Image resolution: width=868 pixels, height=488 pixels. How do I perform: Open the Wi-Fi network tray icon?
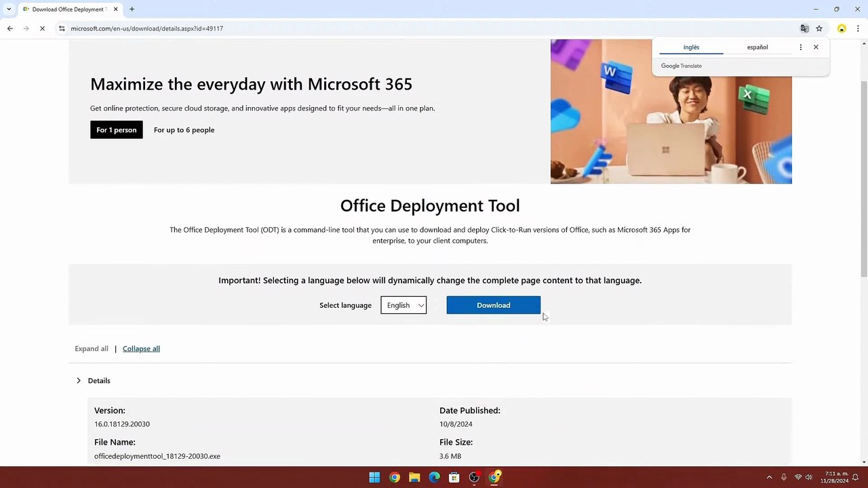(x=798, y=478)
